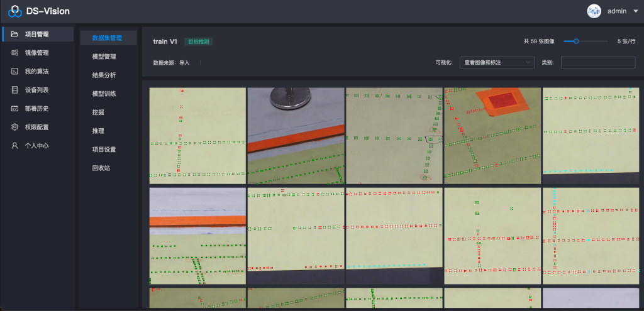644x311 pixels.
Task: Click the DS-Vision logo icon
Action: (15, 11)
